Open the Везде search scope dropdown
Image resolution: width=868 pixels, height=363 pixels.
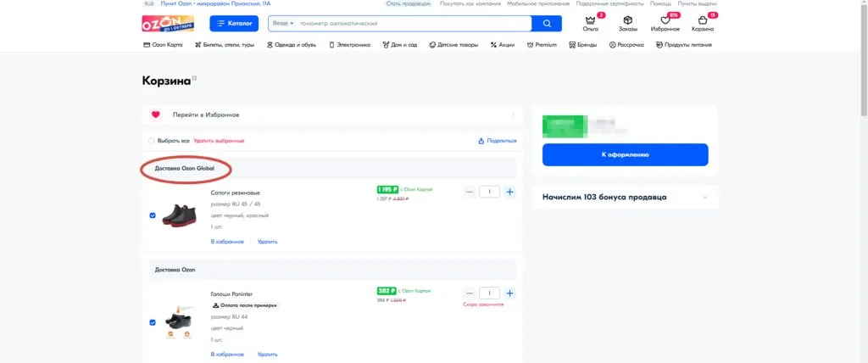coord(283,23)
